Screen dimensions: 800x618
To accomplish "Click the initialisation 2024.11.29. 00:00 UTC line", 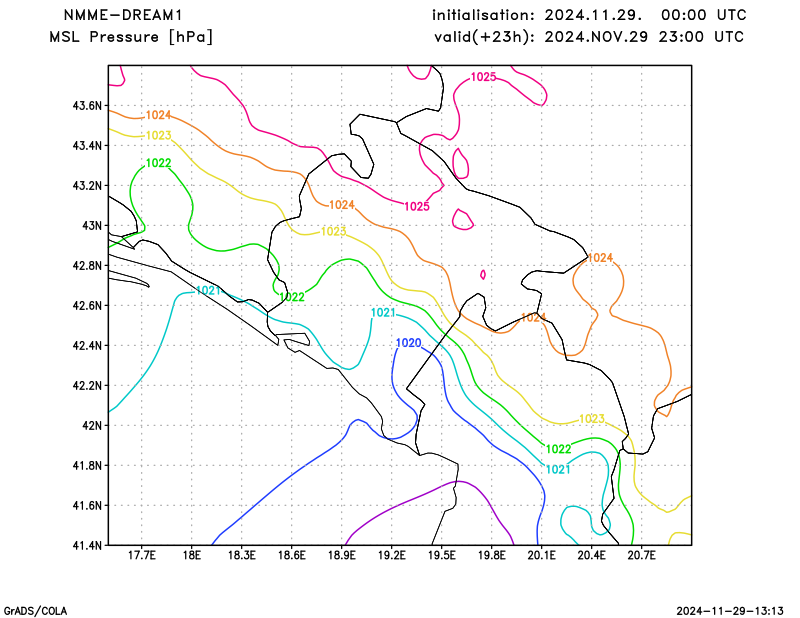I will (589, 15).
